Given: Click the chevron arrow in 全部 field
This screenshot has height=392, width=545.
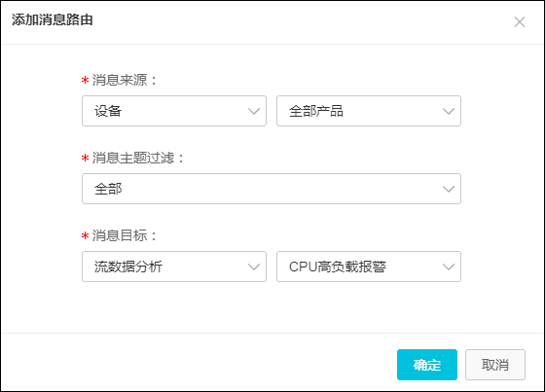Looking at the screenshot, I should coord(449,189).
